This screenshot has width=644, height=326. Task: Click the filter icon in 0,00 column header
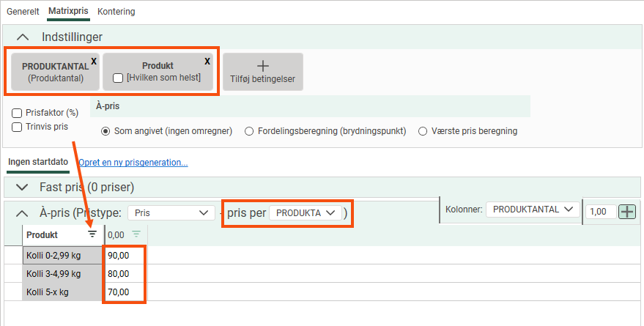136,234
